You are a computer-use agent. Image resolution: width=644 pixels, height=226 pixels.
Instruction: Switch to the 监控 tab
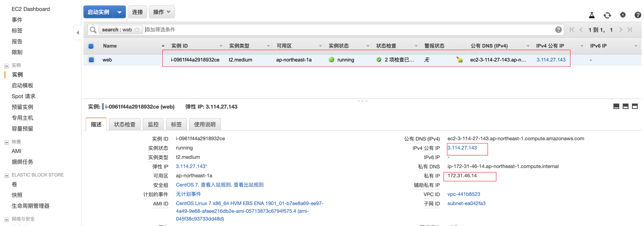tap(153, 125)
